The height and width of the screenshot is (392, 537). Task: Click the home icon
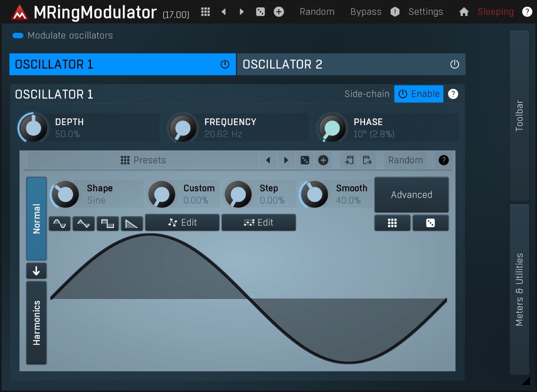tap(464, 12)
